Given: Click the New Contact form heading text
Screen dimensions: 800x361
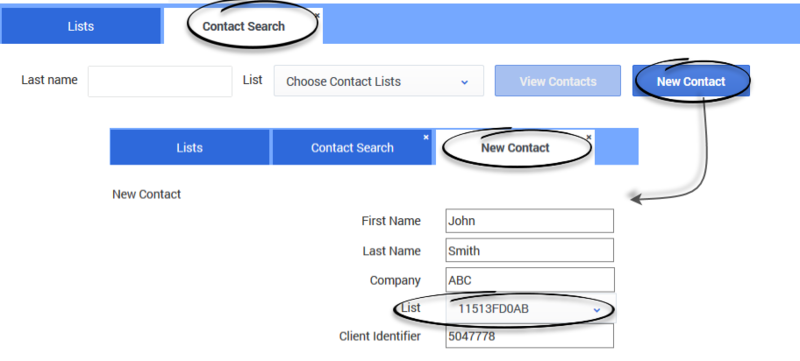Looking at the screenshot, I should coord(146,194).
